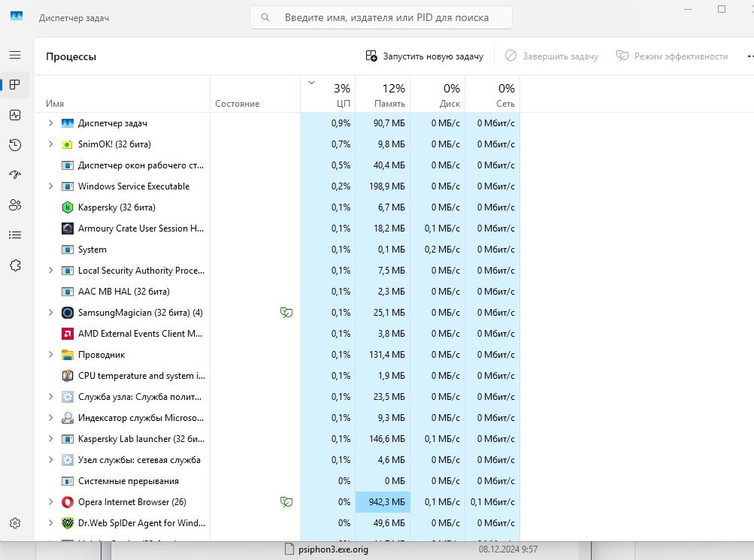Expand the SnimOK! (32 бита) row
Screen dimensions: 754x560
50,144
